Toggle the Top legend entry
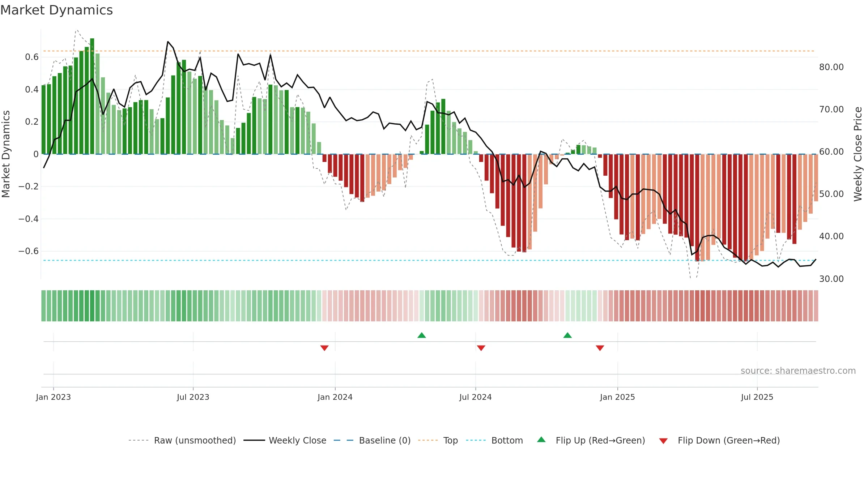The height and width of the screenshot is (488, 868). (438, 440)
